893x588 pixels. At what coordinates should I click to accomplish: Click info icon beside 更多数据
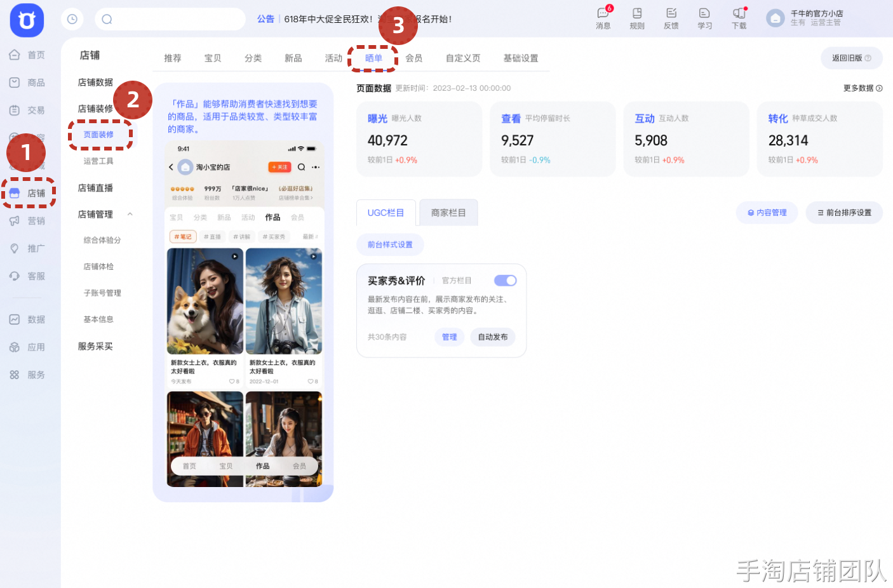coord(880,88)
